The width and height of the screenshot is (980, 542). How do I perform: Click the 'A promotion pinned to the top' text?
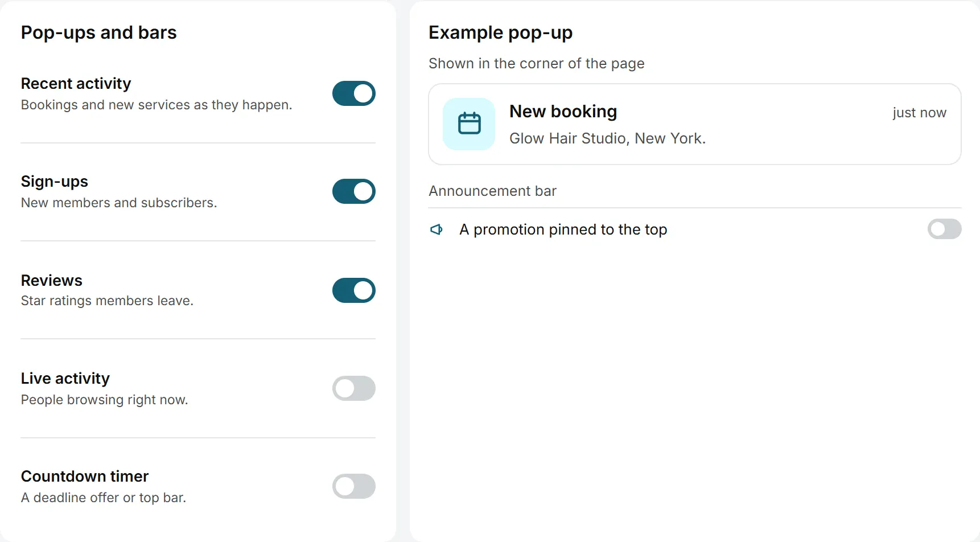563,229
